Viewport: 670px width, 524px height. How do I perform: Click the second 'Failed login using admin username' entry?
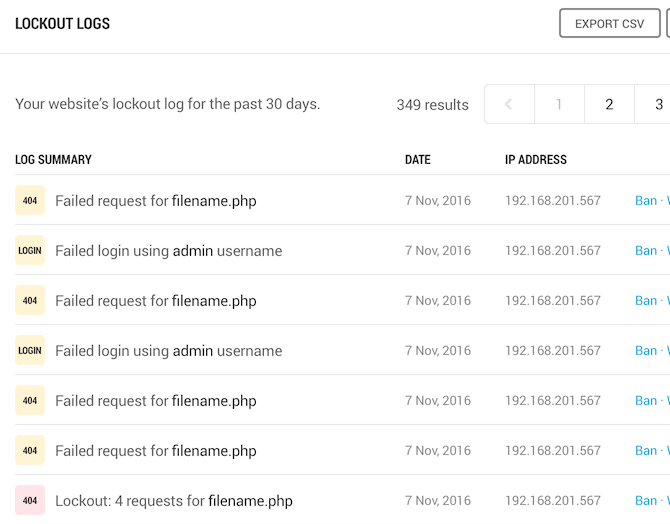coord(169,351)
